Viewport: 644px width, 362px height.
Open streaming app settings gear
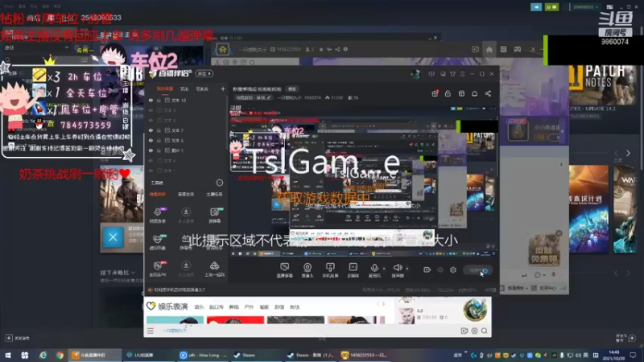click(x=453, y=269)
